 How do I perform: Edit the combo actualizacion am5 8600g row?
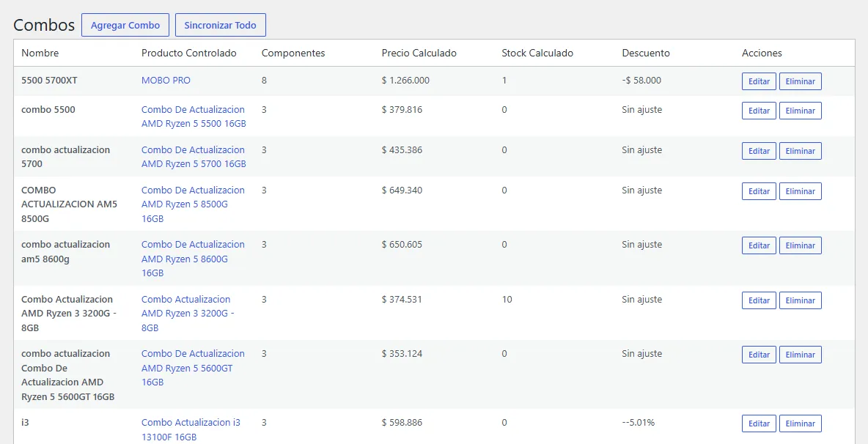pyautogui.click(x=759, y=245)
